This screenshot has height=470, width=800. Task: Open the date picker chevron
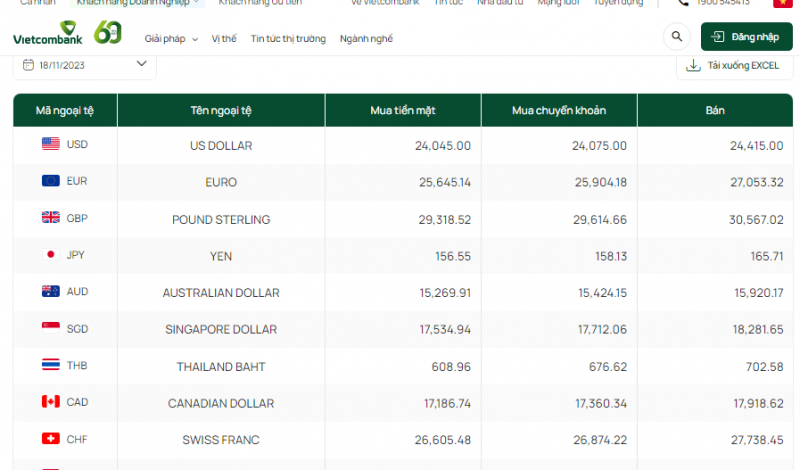[141, 65]
